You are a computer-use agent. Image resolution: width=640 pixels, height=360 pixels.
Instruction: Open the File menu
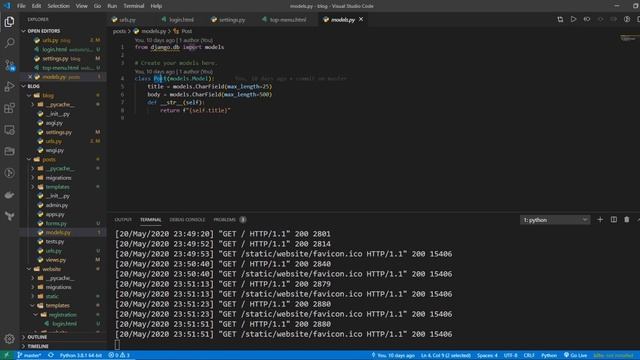[x=21, y=6]
